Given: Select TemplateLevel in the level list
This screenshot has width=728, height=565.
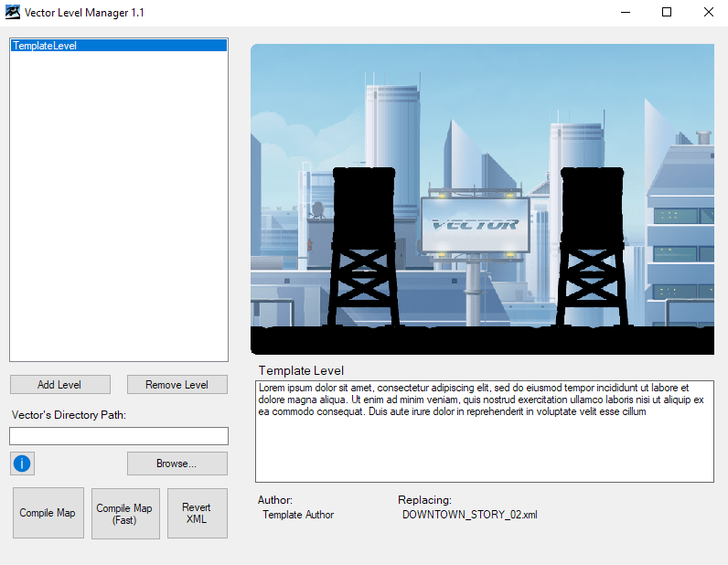Looking at the screenshot, I should click(x=119, y=46).
